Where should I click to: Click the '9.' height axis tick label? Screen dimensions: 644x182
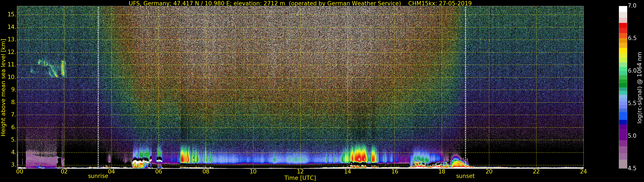(x=13, y=90)
